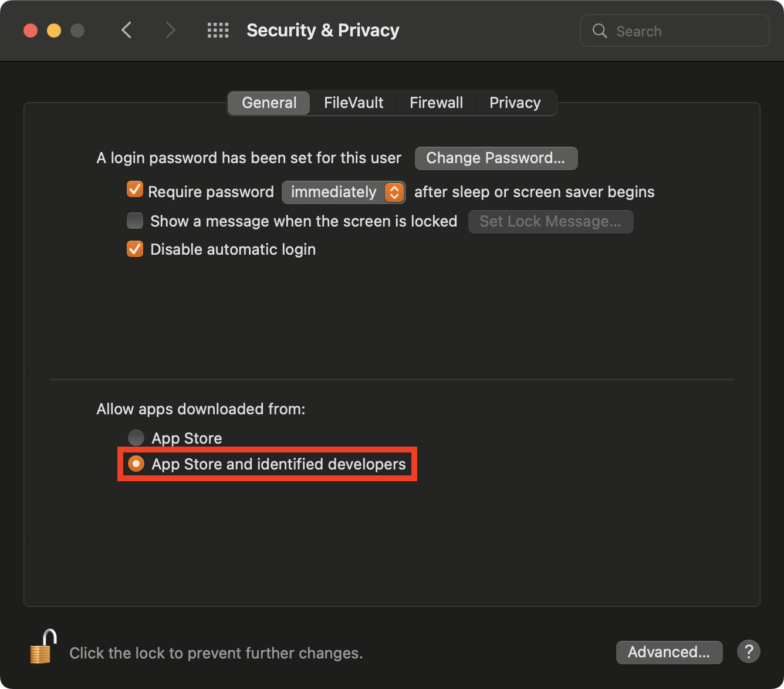Open the immediately password delay dropdown

[x=343, y=192]
